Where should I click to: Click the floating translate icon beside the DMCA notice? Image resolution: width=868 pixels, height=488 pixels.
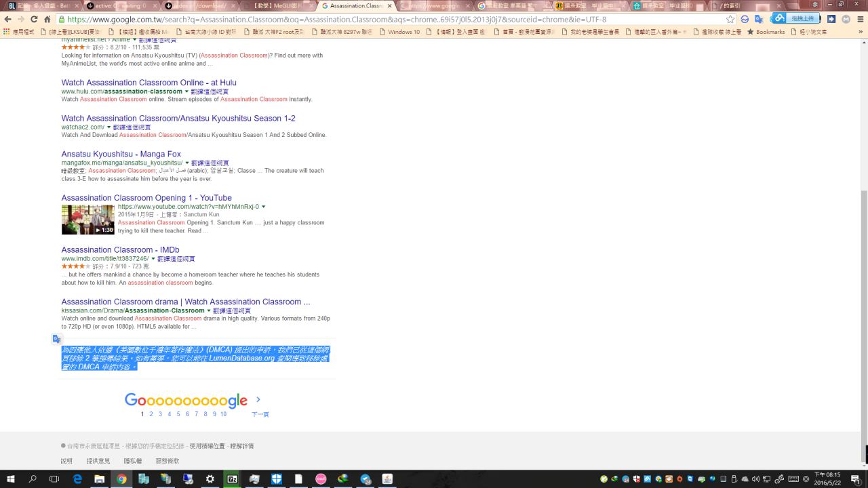57,339
